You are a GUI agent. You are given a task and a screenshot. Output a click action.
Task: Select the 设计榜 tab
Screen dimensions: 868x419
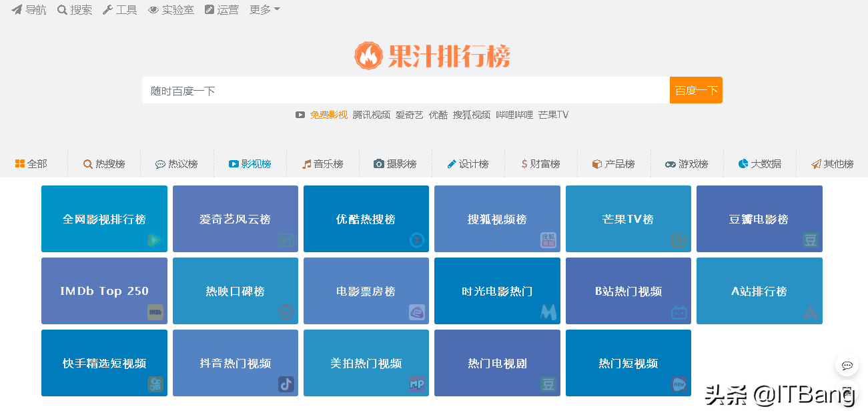[468, 163]
